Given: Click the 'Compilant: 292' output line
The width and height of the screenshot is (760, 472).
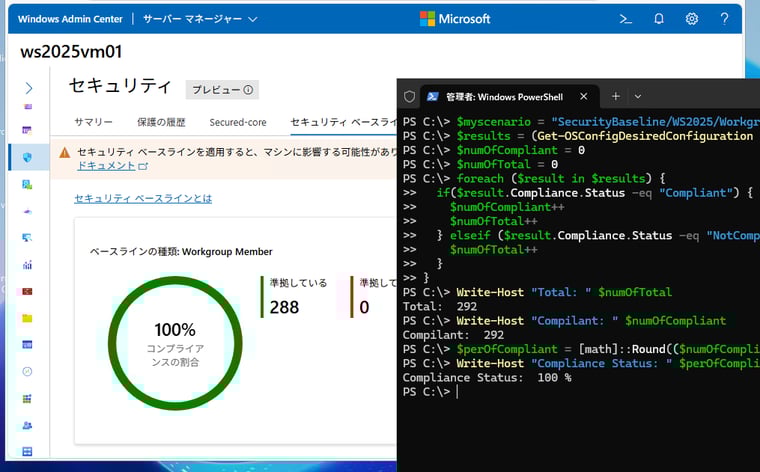Looking at the screenshot, I should pos(453,335).
